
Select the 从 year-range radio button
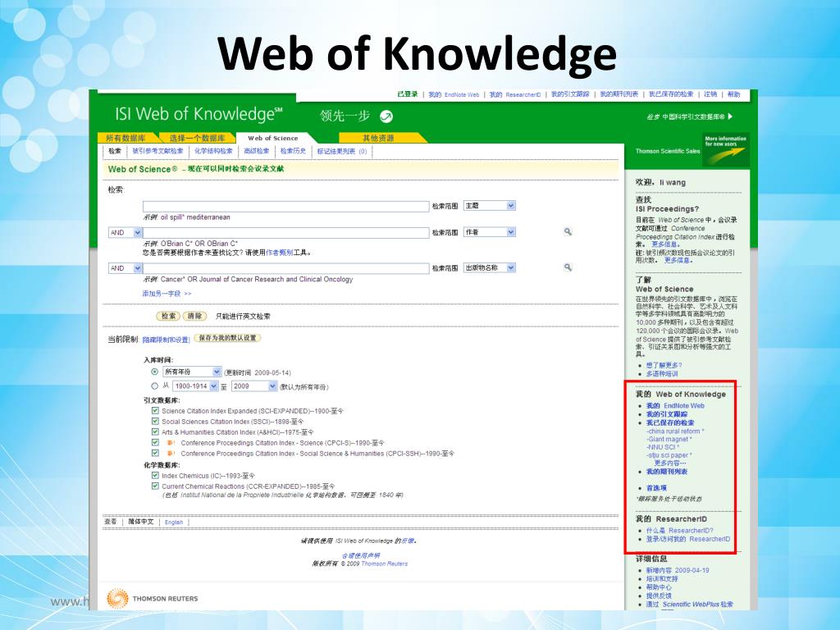point(155,386)
